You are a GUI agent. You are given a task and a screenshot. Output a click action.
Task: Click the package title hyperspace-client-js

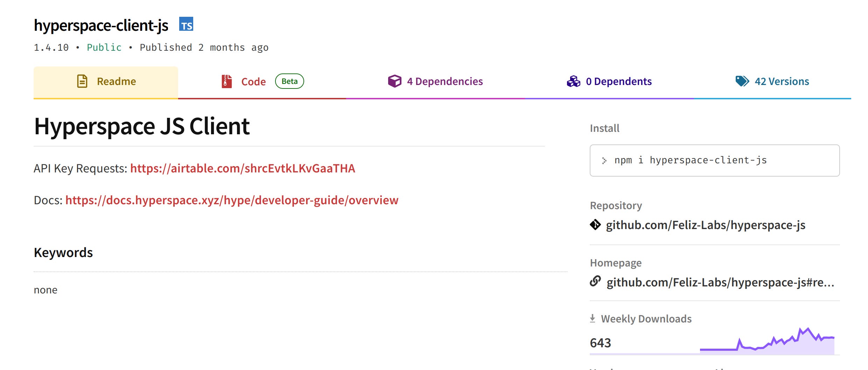[x=101, y=26]
